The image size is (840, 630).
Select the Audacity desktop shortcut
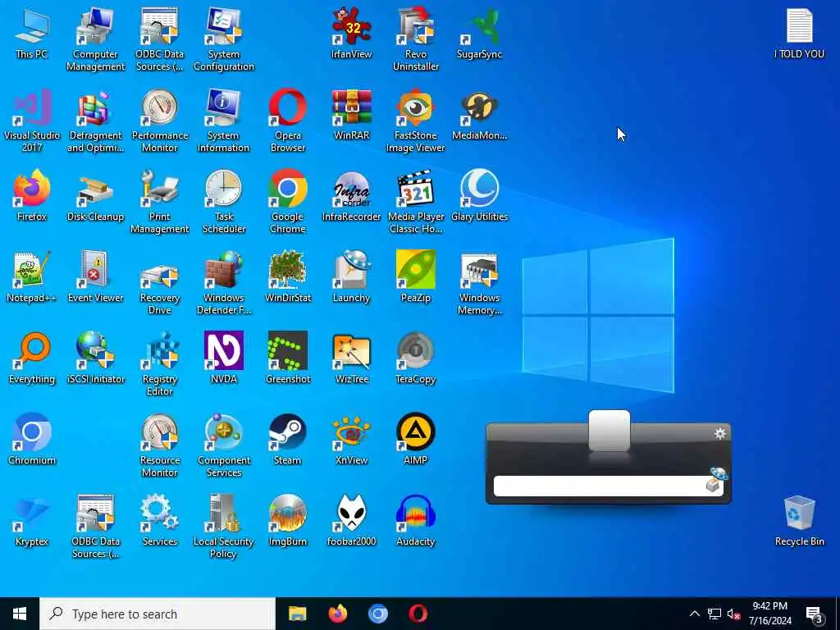pos(416,521)
